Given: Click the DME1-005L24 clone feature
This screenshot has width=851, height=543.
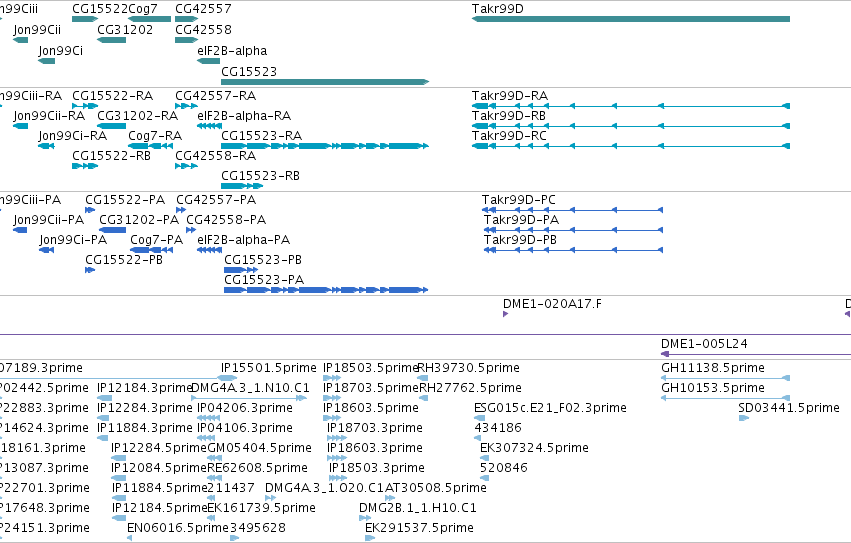Looking at the screenshot, I should pos(756,354).
